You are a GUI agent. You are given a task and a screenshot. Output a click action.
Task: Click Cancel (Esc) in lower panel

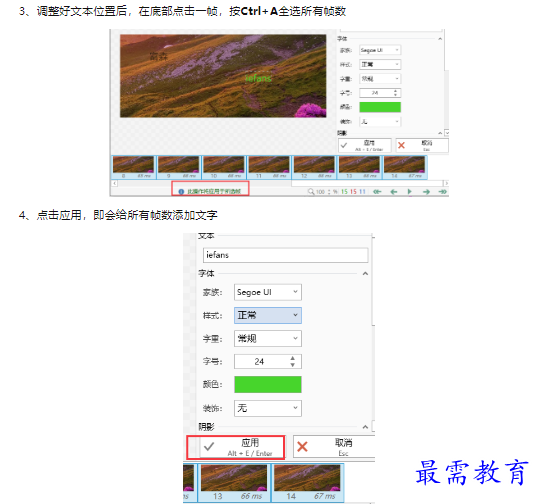point(334,447)
